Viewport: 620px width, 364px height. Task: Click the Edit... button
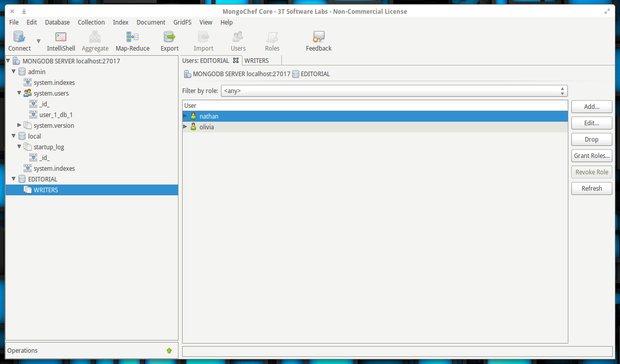coord(592,123)
